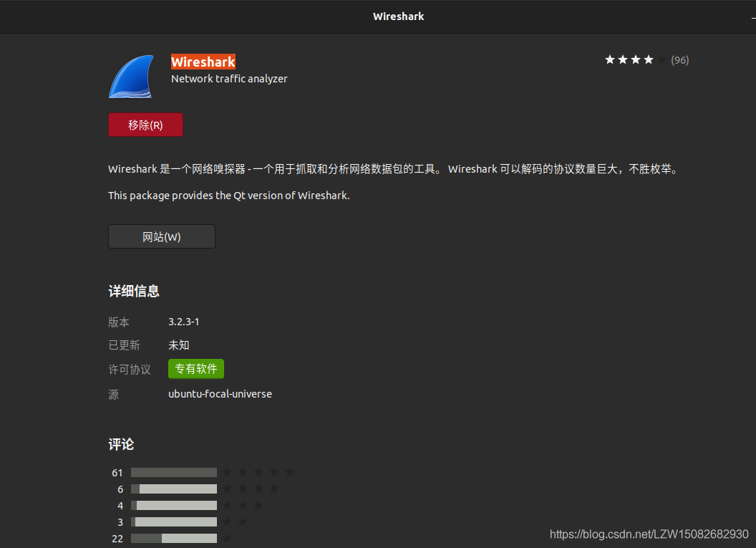This screenshot has width=756, height=548.
Task: Click the fourth rating star
Action: (x=648, y=60)
